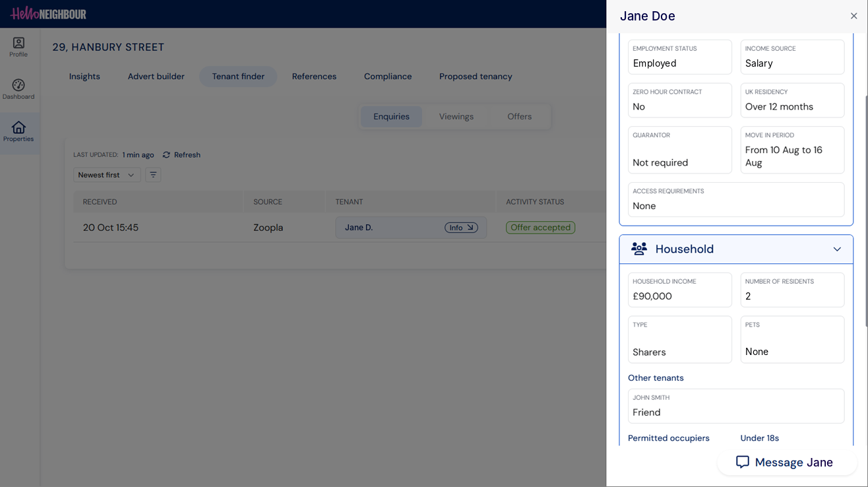The height and width of the screenshot is (487, 868).
Task: Close the Jane Doe panel
Action: click(853, 16)
